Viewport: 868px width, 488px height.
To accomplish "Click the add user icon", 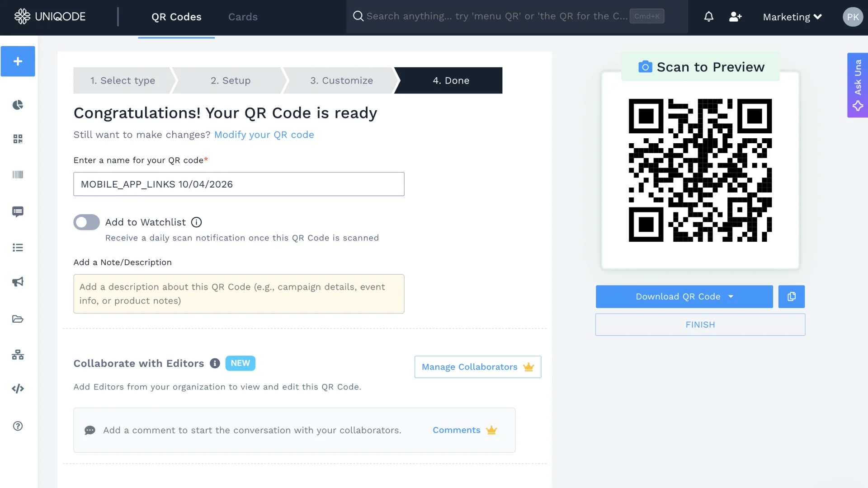I will pos(736,17).
